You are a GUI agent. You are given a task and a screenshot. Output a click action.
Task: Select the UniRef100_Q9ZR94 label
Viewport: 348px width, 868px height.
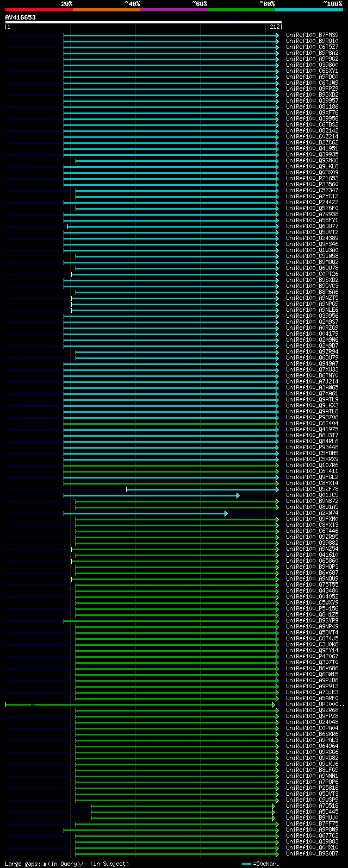point(312,351)
